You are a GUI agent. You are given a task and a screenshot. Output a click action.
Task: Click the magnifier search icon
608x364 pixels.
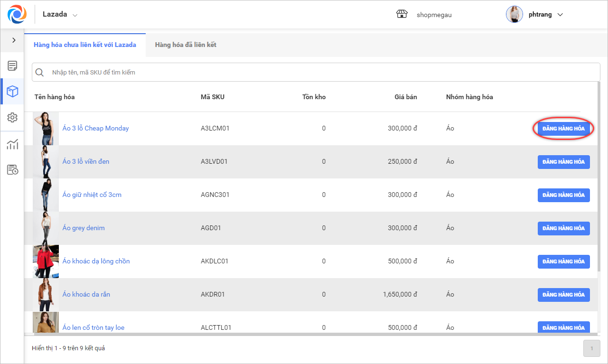click(x=40, y=73)
